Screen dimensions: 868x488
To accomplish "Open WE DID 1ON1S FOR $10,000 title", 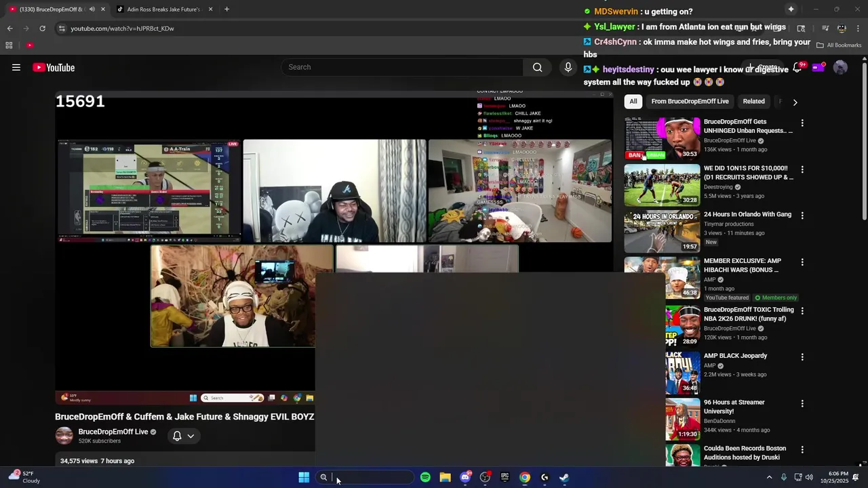I will coord(749,173).
